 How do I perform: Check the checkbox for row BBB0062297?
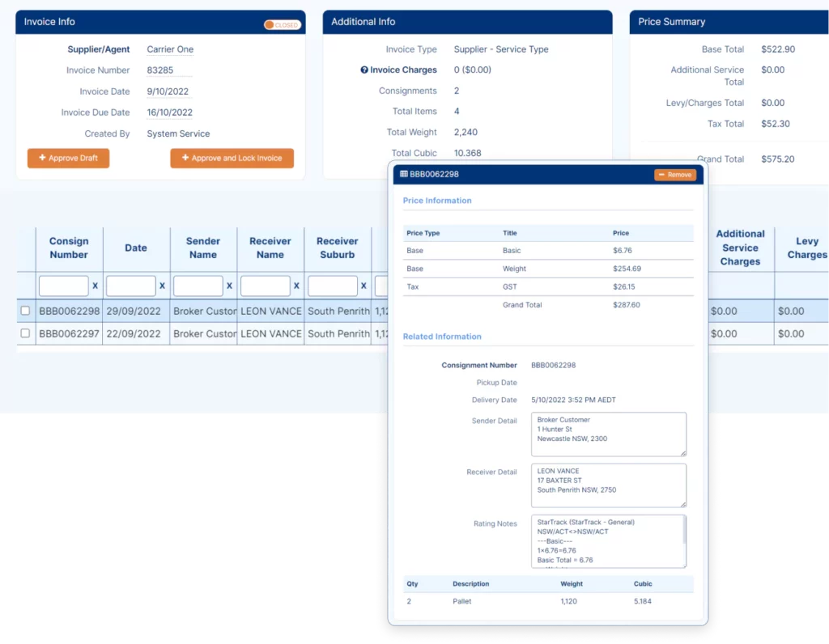coord(25,333)
